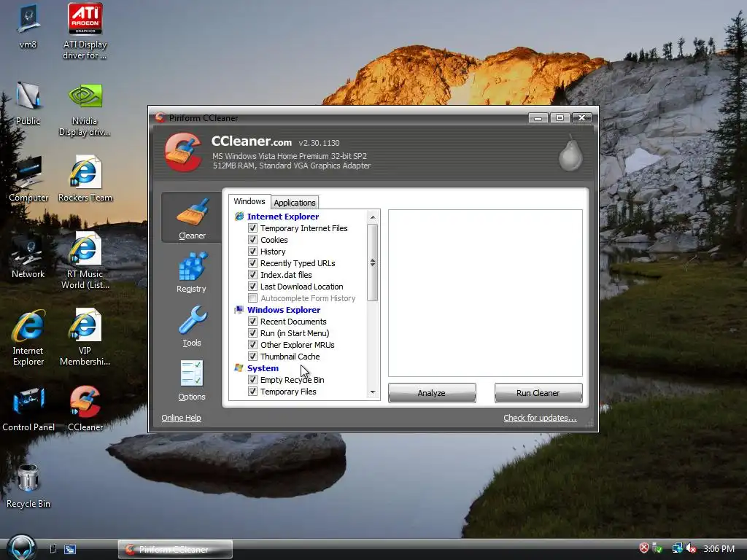Select the VIP Membership desktop shortcut
747x560 pixels.
click(85, 338)
